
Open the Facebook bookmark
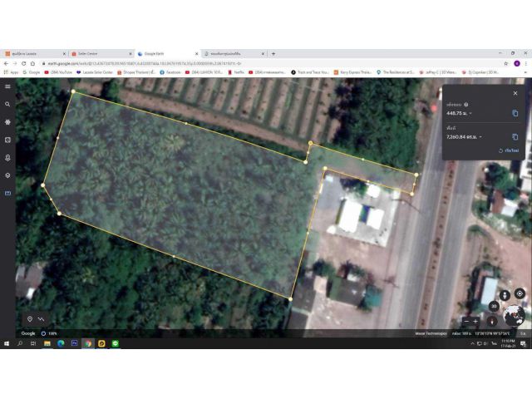[170, 72]
